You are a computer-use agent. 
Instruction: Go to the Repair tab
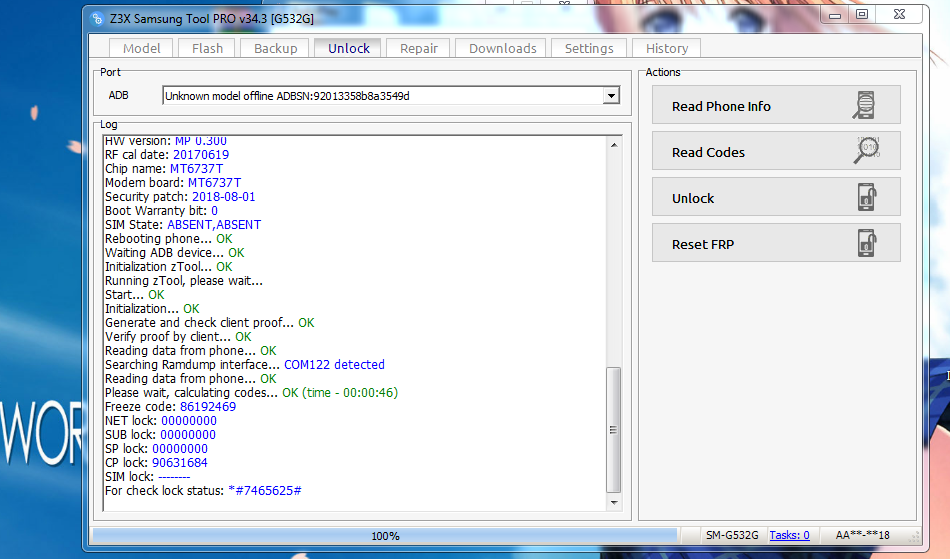click(x=419, y=48)
